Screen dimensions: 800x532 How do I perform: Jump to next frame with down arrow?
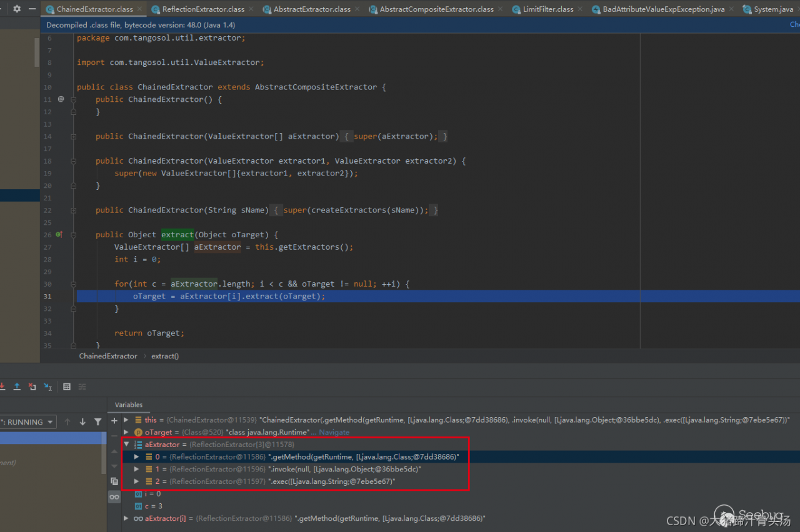82,422
